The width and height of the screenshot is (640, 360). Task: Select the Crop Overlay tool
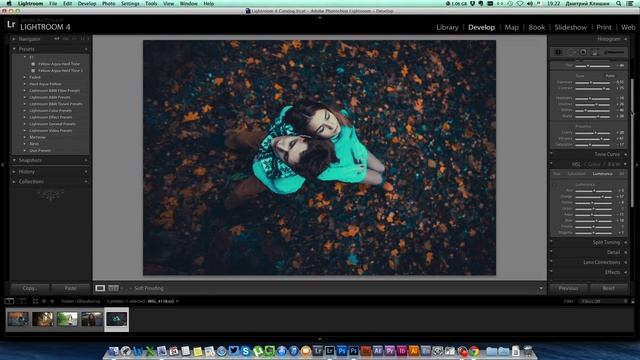pos(558,52)
